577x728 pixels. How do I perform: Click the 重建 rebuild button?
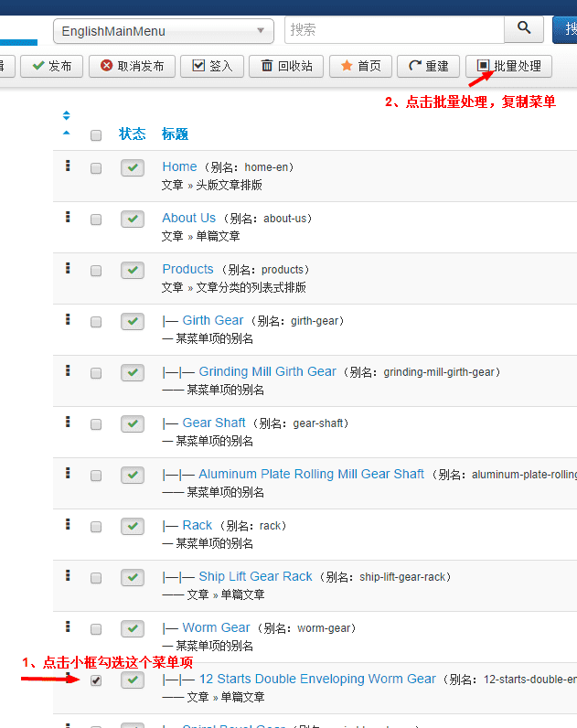coord(429,66)
